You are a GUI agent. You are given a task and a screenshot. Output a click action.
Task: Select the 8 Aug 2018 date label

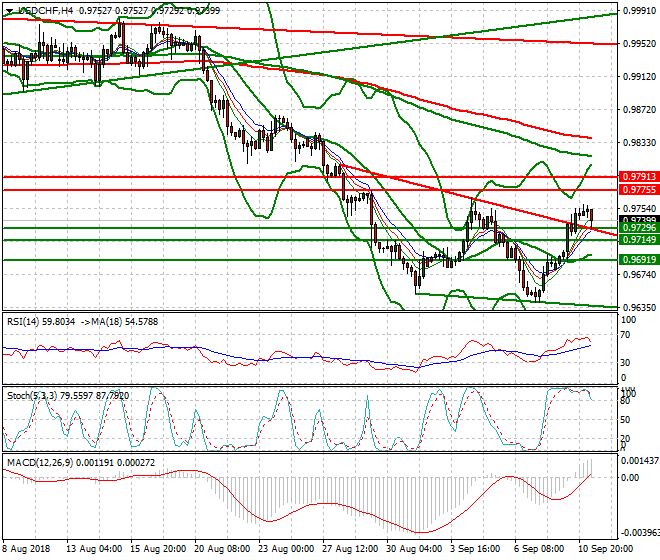(27, 549)
